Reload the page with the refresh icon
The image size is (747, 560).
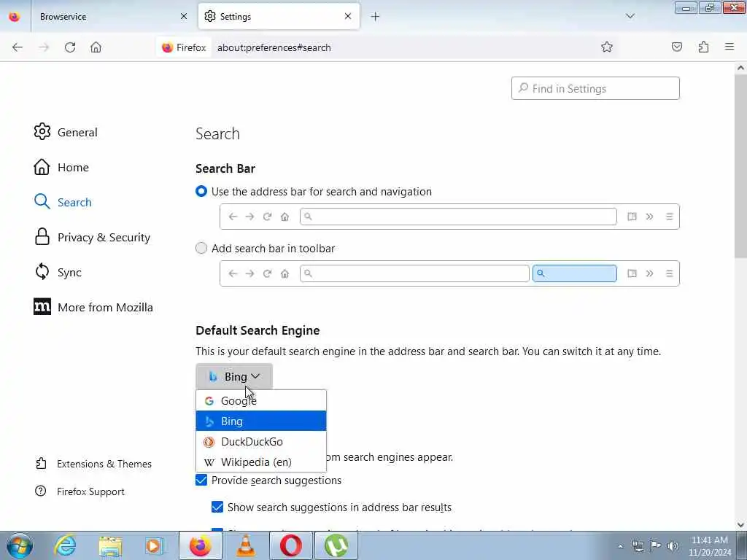(x=70, y=47)
